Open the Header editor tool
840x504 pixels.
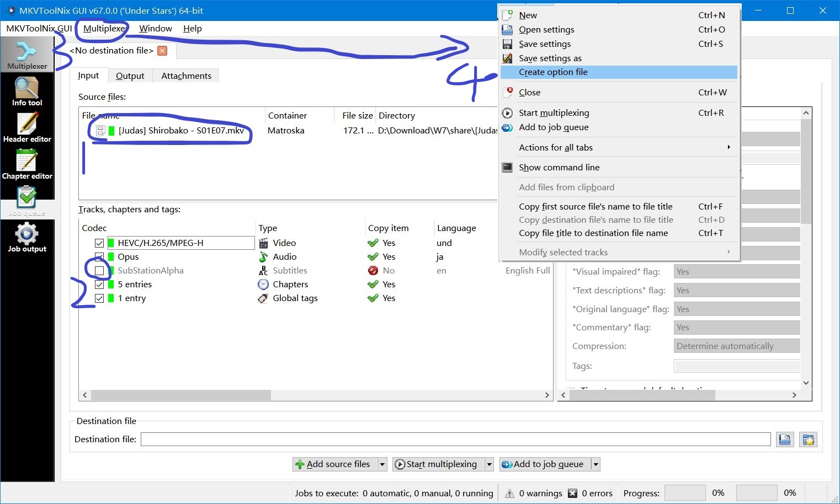pos(26,128)
